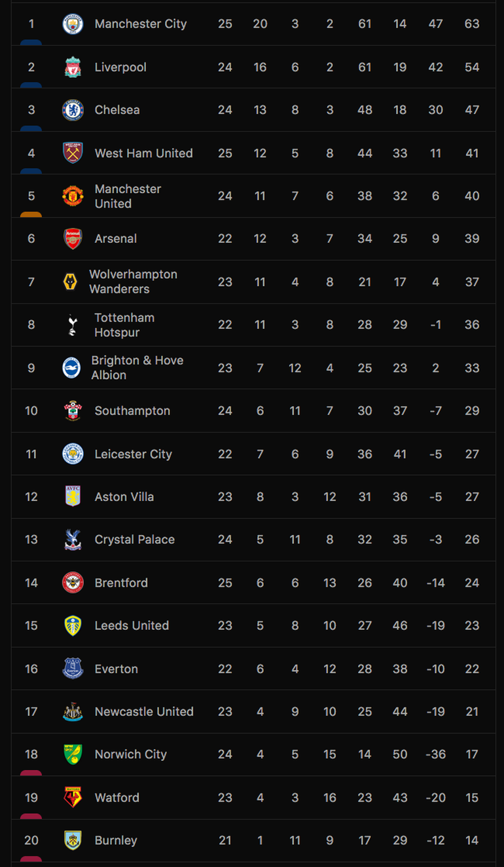Image resolution: width=504 pixels, height=867 pixels.
Task: Select the Leeds United team name
Action: click(132, 626)
